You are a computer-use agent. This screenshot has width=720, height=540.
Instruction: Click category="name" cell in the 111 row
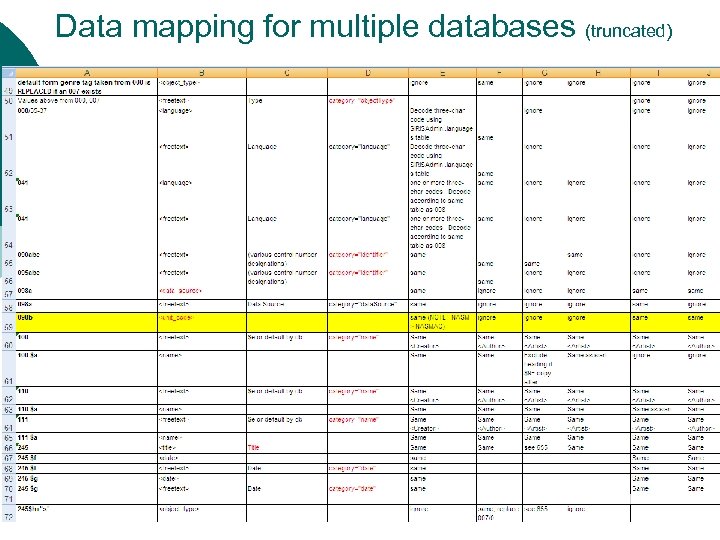[368, 423]
